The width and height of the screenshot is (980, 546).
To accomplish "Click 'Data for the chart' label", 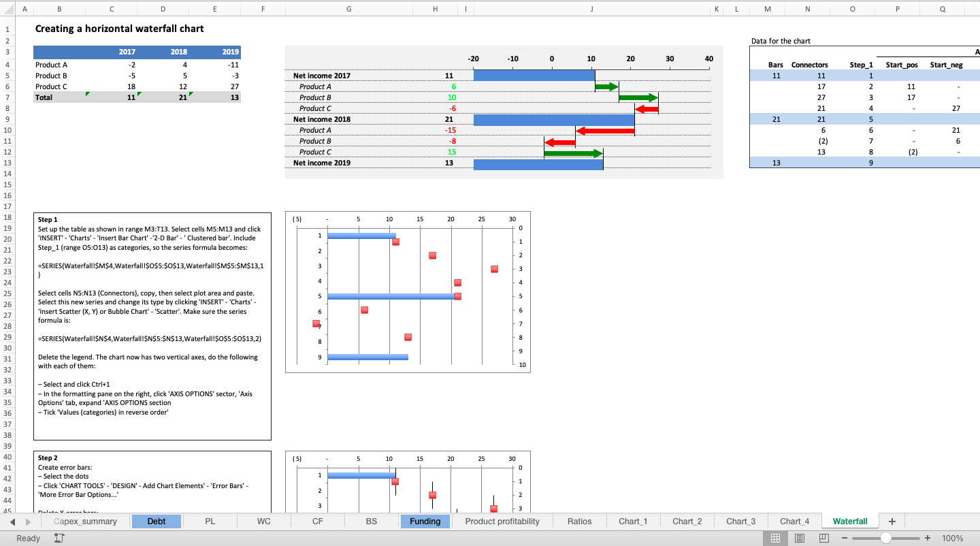I will click(781, 41).
